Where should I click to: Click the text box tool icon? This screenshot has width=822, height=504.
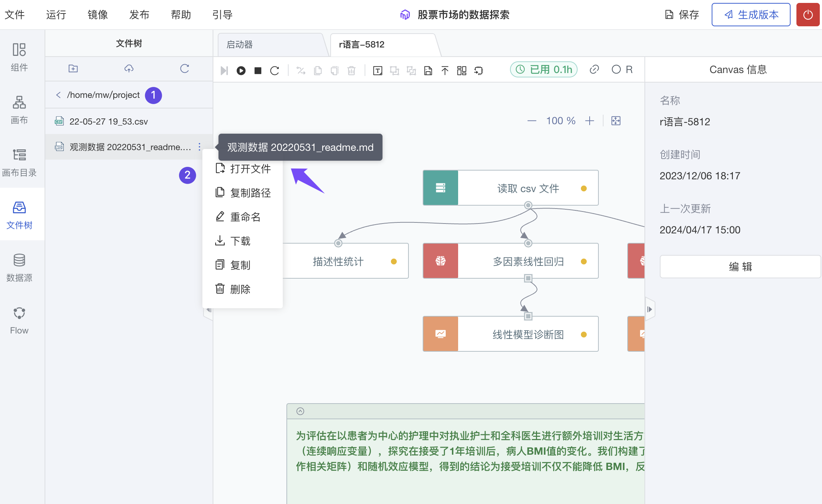378,70
